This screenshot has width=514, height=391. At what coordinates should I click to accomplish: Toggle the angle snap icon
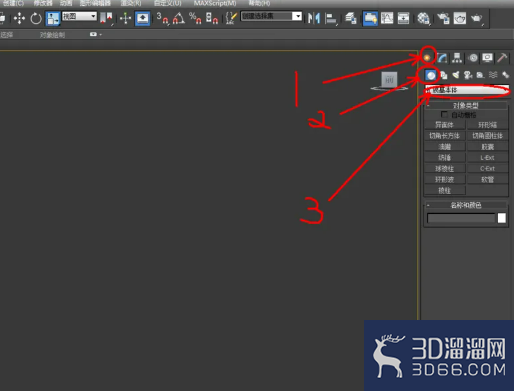click(179, 18)
